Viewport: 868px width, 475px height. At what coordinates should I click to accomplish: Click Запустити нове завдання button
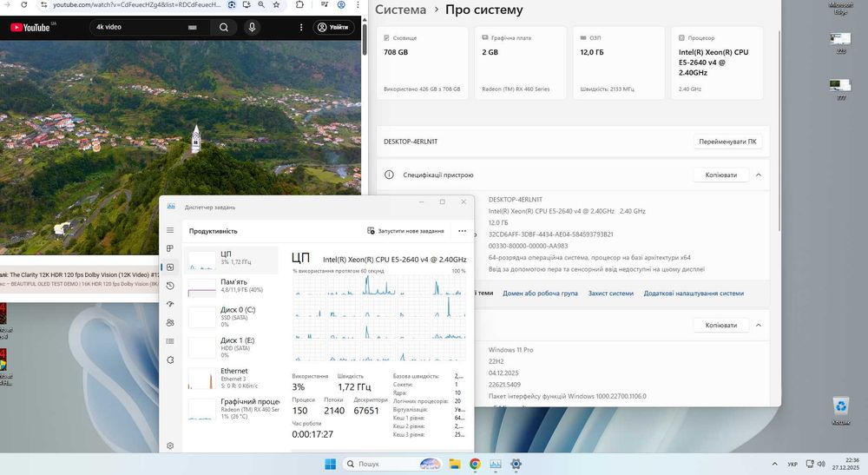coord(405,231)
